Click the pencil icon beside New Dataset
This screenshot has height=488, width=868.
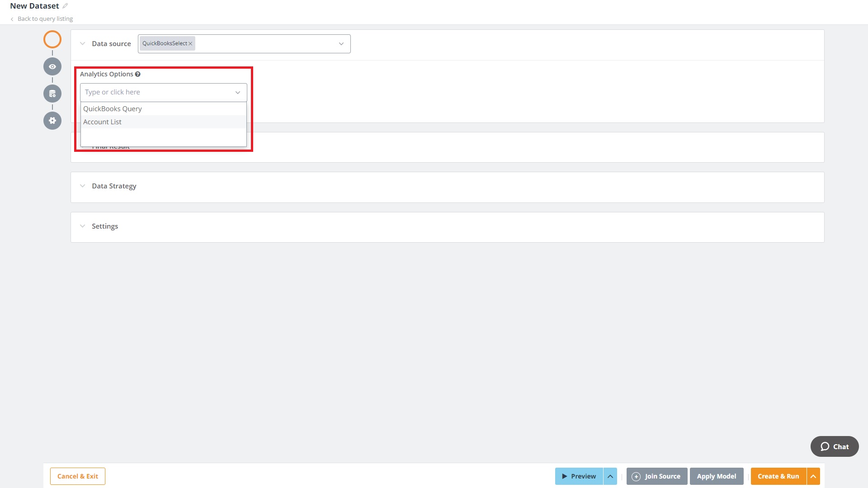pyautogui.click(x=65, y=6)
